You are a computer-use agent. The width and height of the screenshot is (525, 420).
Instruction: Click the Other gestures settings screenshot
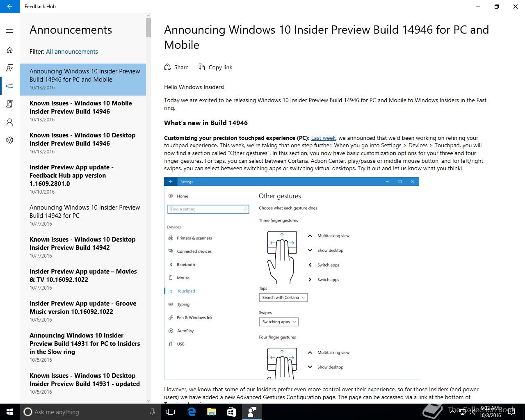(292, 278)
